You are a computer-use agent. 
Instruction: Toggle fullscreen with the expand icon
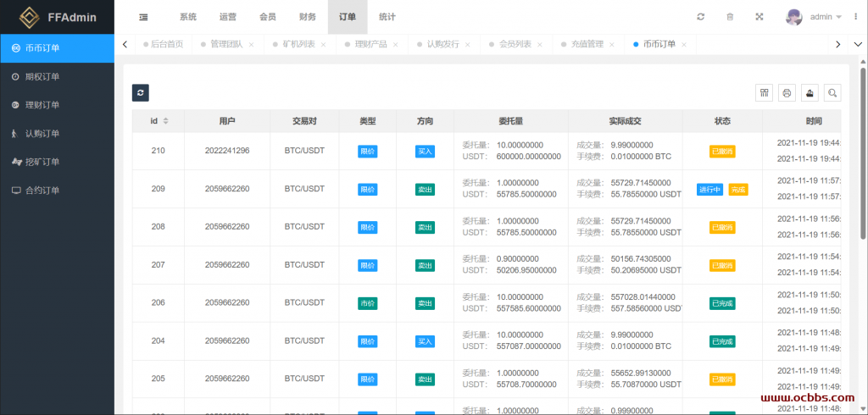point(759,17)
